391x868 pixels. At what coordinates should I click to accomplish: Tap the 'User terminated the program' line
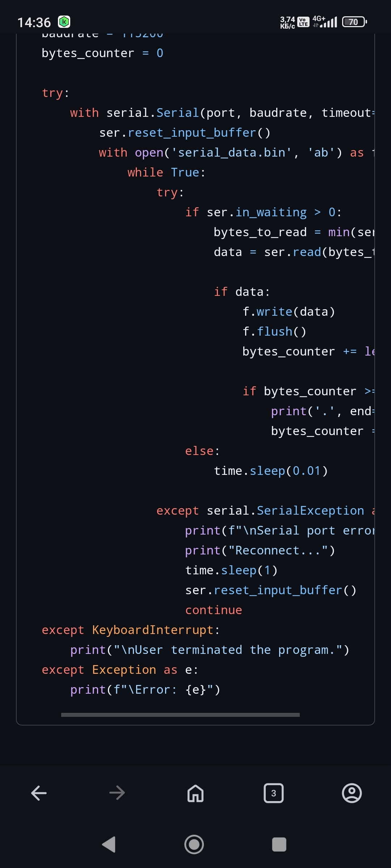210,650
